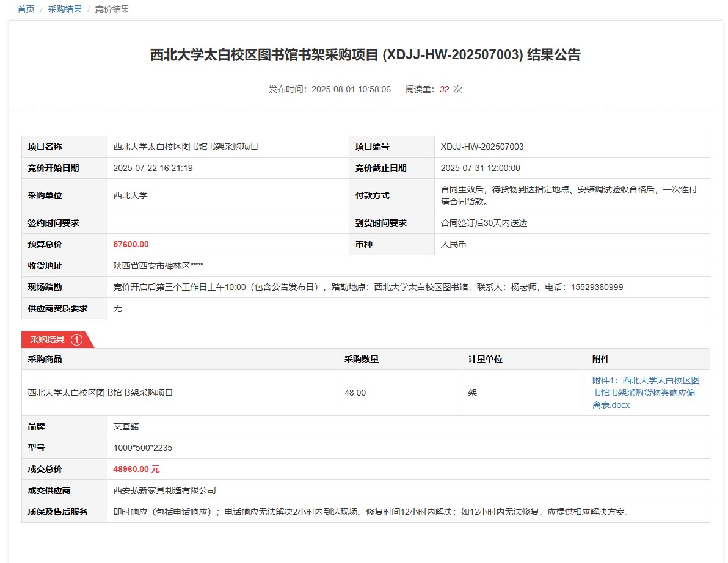The height and width of the screenshot is (563, 728).
Task: Click the 首页 breadcrumb link
Action: pos(26,9)
